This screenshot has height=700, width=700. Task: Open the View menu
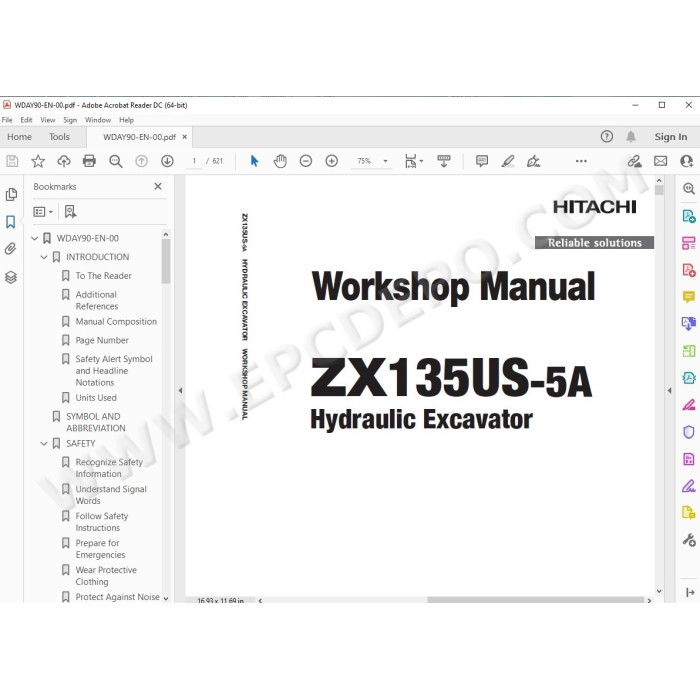[48, 120]
